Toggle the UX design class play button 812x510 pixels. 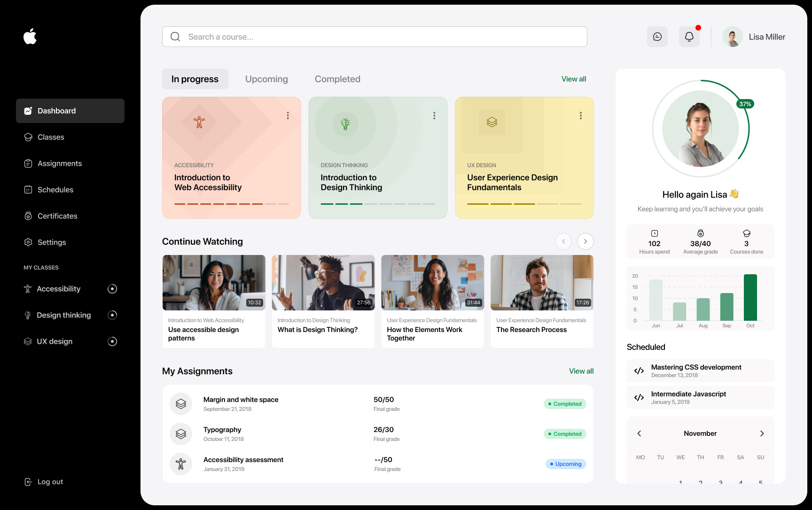(112, 341)
